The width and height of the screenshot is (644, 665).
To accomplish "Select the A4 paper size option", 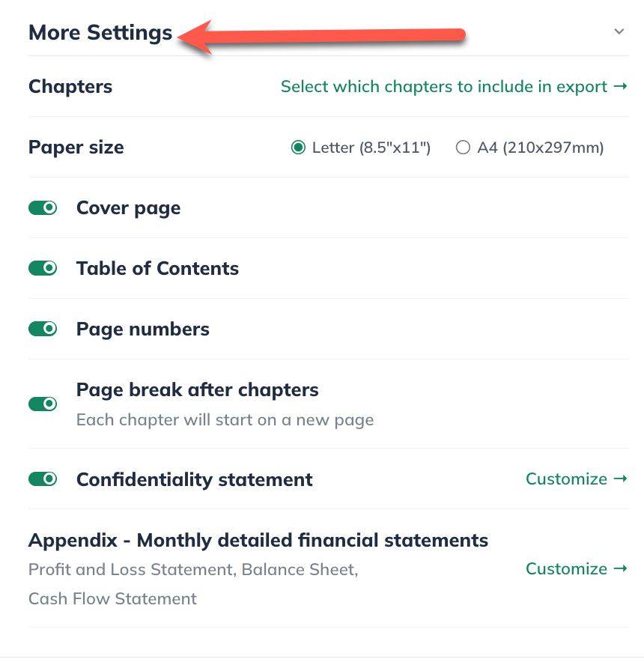I will 463,147.
